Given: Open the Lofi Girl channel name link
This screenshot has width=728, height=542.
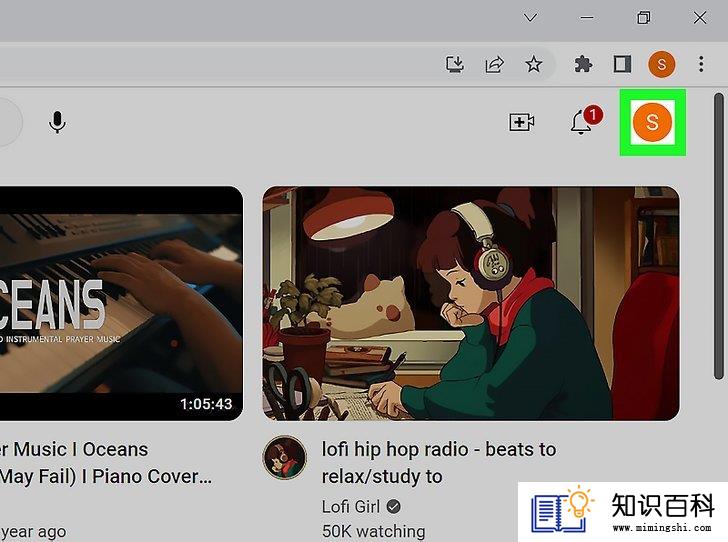Looking at the screenshot, I should click(351, 506).
